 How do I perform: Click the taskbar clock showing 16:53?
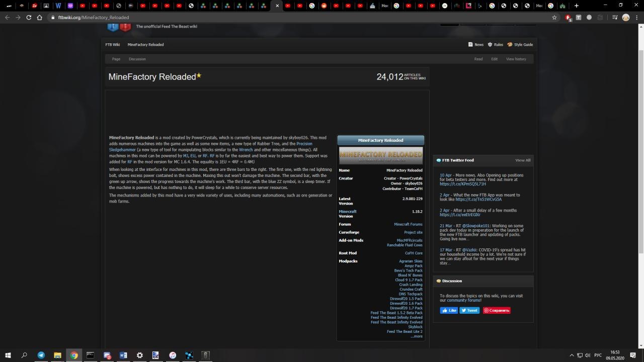(x=615, y=355)
